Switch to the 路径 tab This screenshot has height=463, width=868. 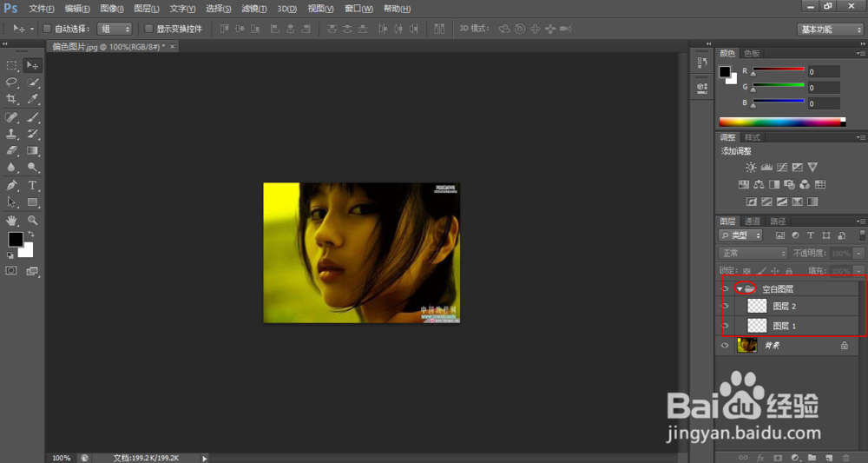[x=778, y=221]
